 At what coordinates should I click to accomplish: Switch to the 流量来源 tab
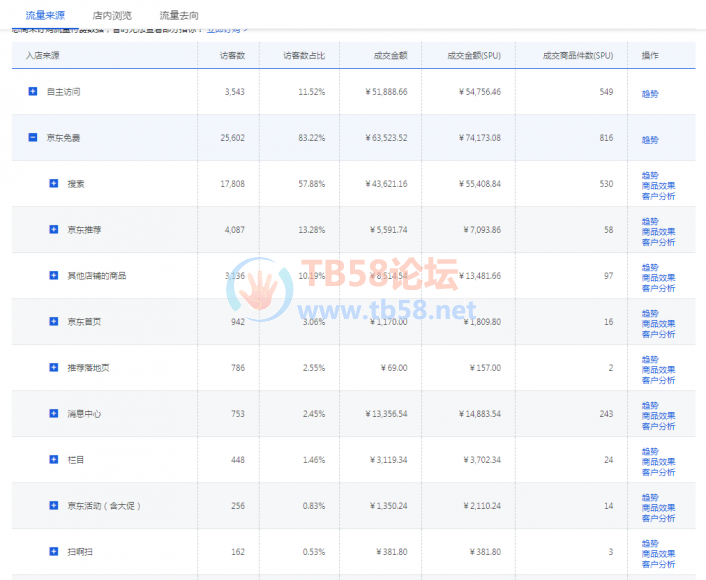(45, 15)
